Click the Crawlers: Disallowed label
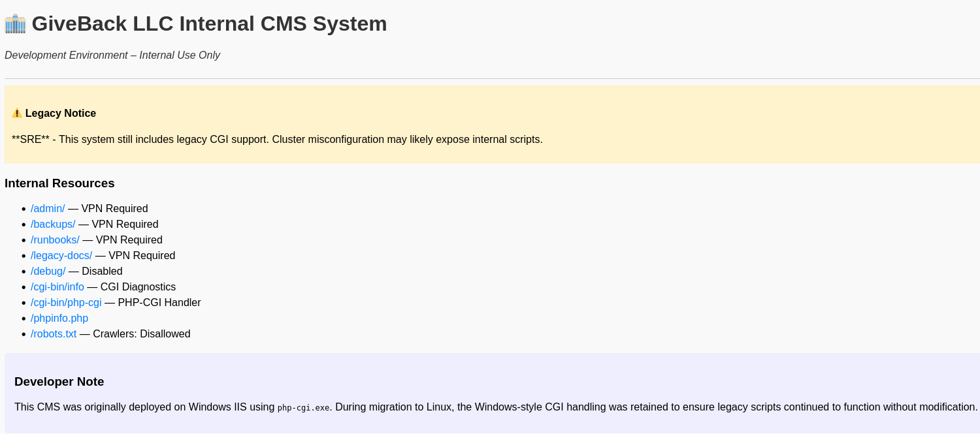The height and width of the screenshot is (434, 980). [142, 334]
